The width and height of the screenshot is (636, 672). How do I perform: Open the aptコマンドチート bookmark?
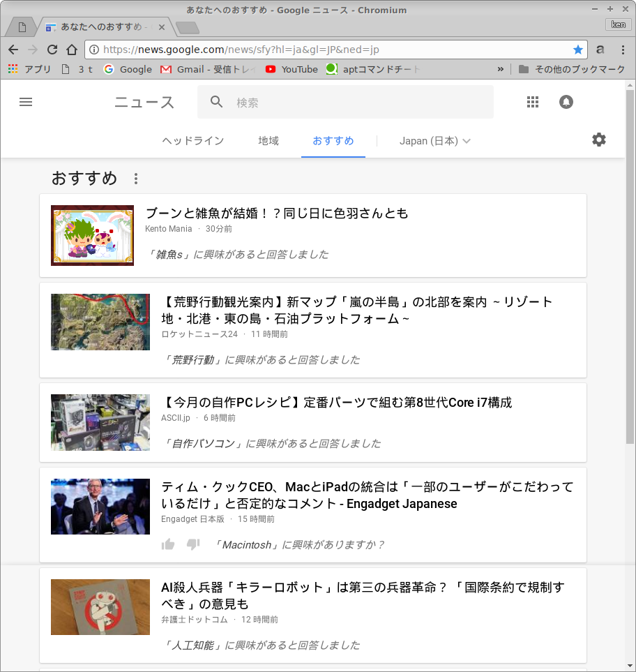[x=373, y=69]
